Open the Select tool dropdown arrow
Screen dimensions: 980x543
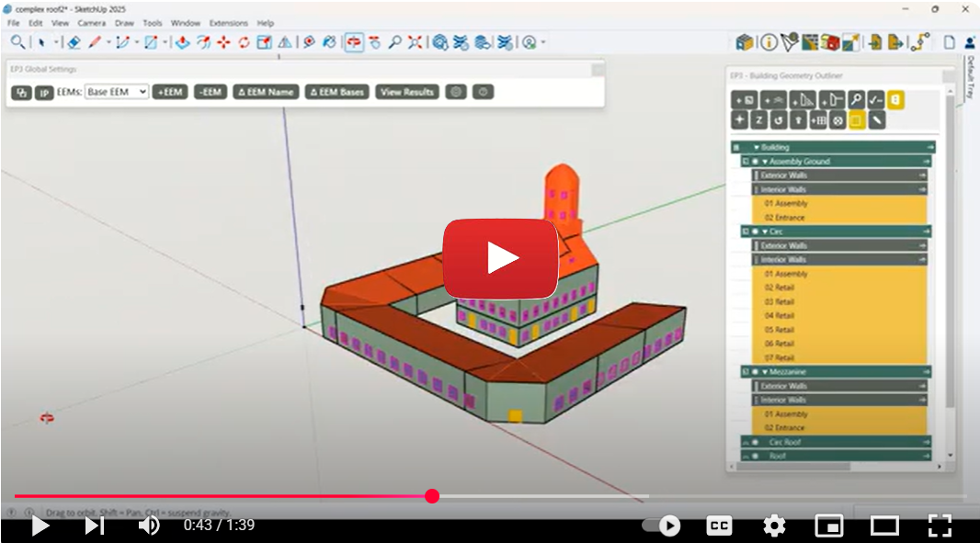56,42
